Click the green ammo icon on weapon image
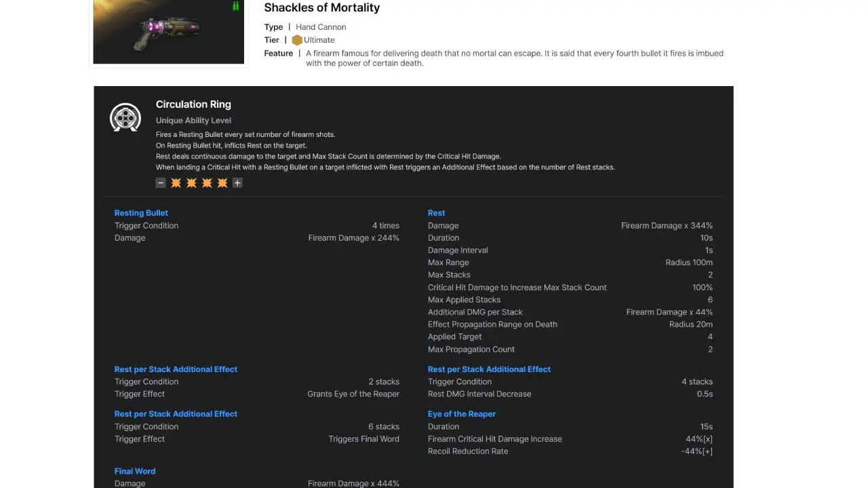Viewport: 868px width, 488px height. (x=236, y=6)
